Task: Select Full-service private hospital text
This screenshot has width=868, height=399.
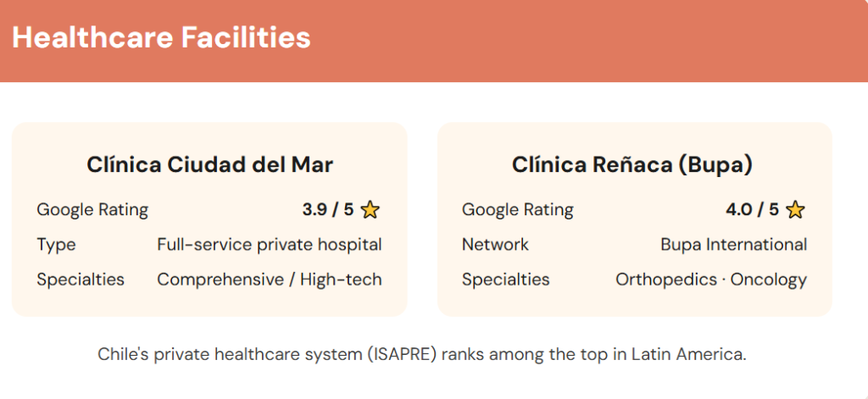Action: click(270, 245)
